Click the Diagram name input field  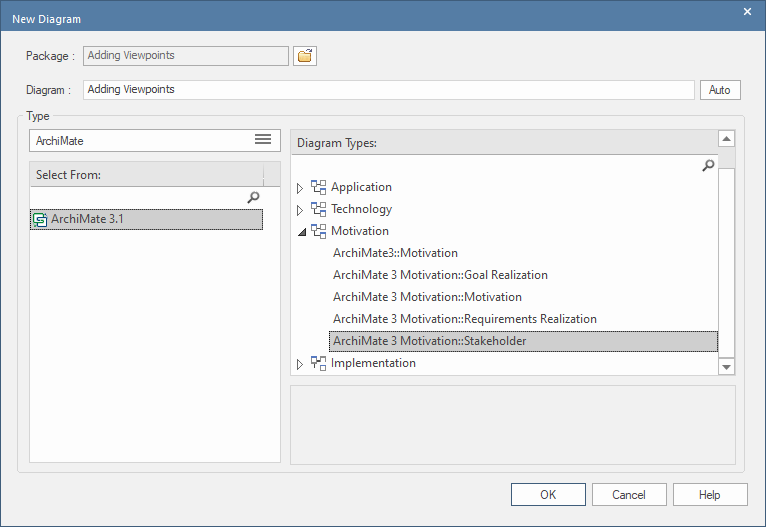coord(388,90)
